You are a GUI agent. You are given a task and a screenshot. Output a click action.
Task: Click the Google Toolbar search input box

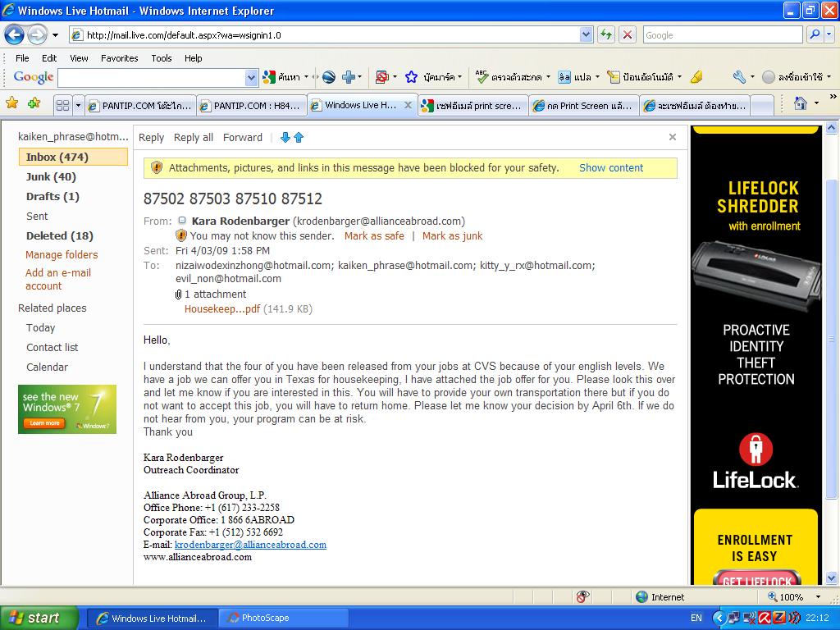(152, 78)
